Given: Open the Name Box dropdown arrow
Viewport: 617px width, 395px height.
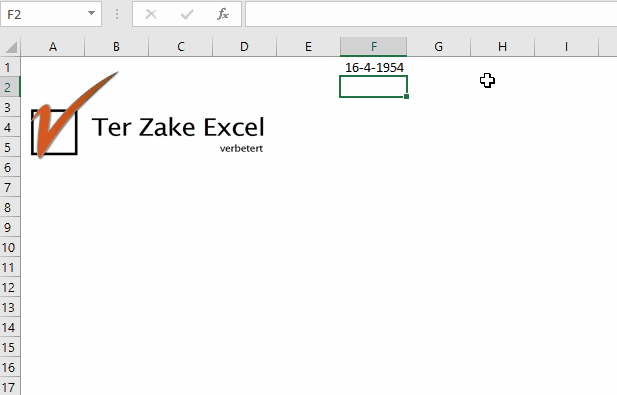Looking at the screenshot, I should pyautogui.click(x=91, y=13).
